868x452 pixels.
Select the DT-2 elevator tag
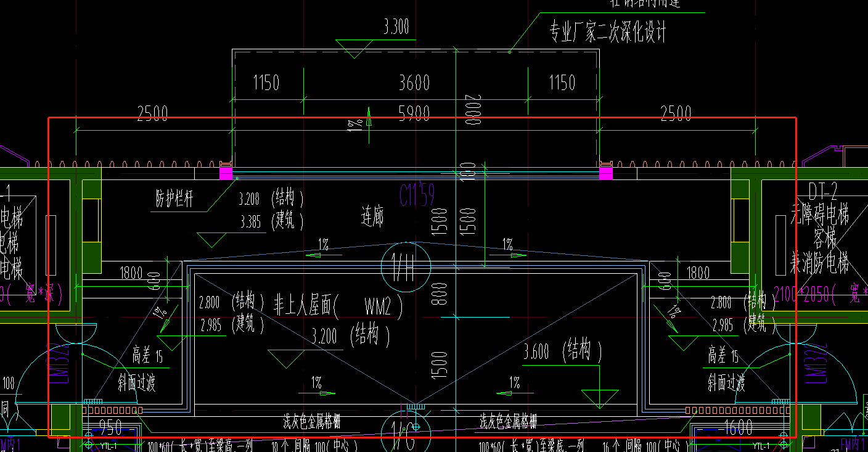coord(822,191)
